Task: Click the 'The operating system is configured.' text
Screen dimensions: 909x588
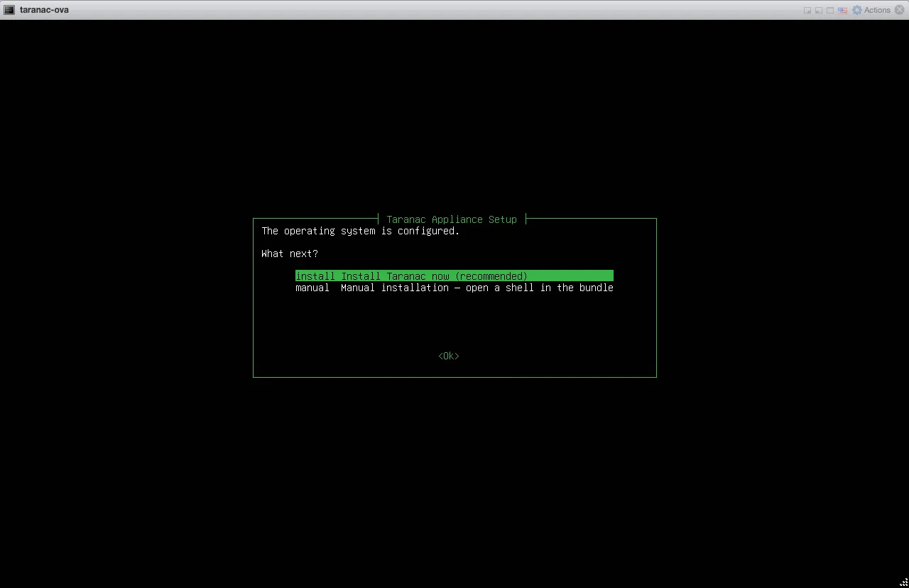Action: click(361, 231)
